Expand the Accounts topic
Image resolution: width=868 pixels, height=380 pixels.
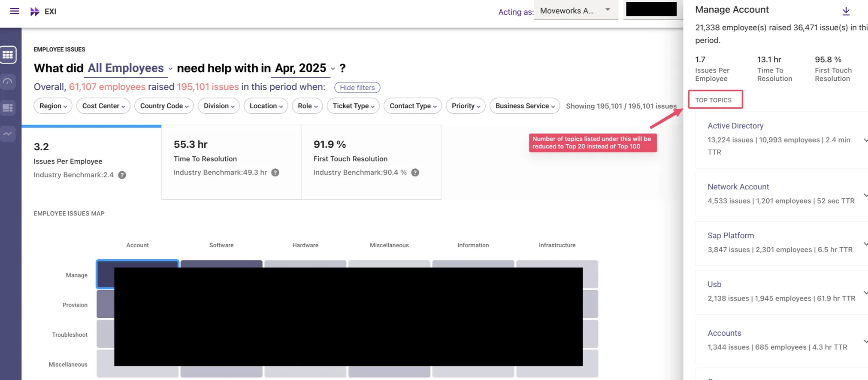865,341
